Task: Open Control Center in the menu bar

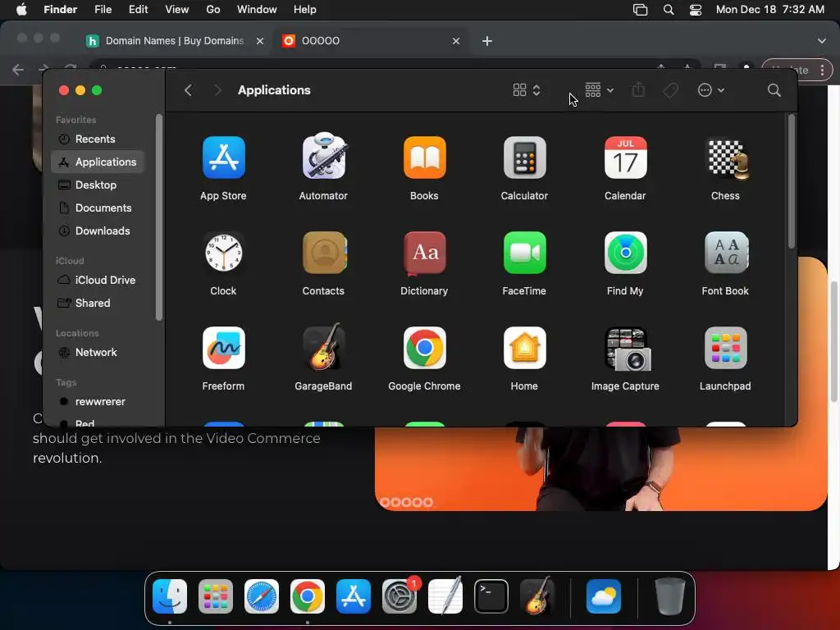Action: pyautogui.click(x=696, y=10)
